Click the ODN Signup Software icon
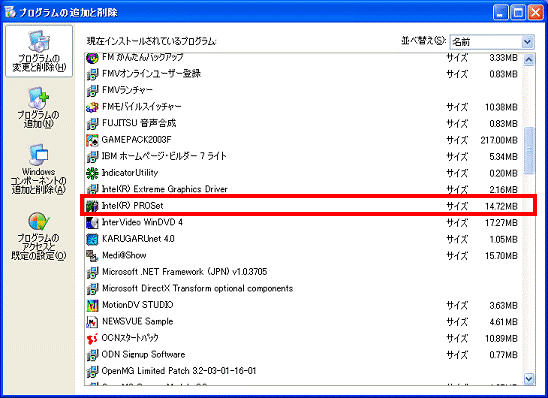 point(92,355)
